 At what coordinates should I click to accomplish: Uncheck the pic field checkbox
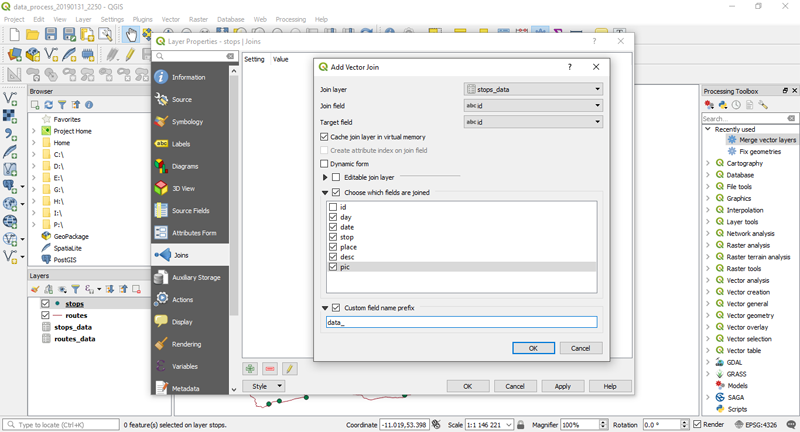coord(333,267)
